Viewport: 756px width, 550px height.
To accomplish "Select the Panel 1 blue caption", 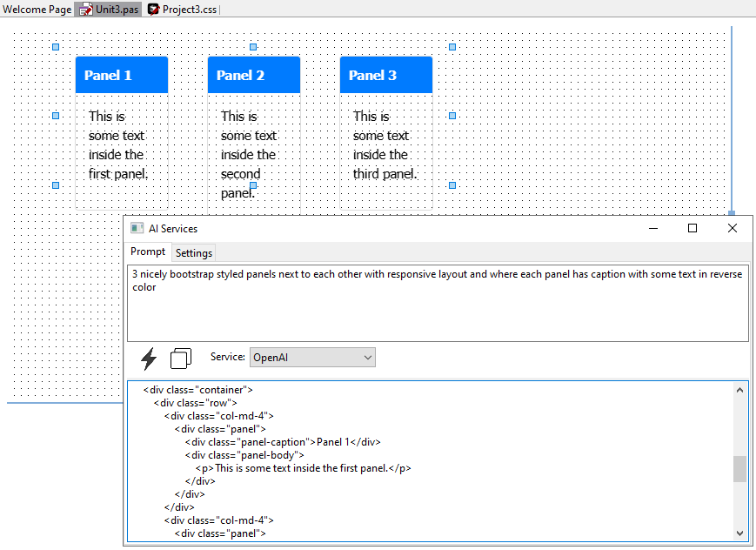I will [x=122, y=75].
